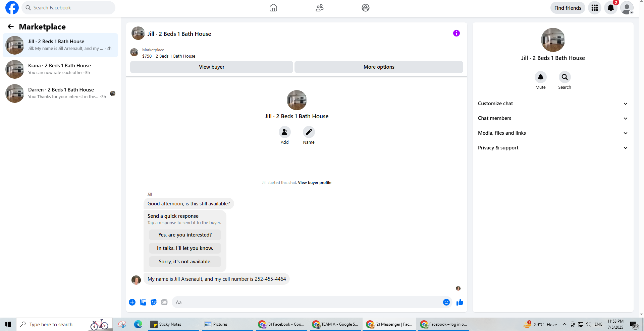This screenshot has height=331, width=644.
Task: Open Sticky Notes taskbar item
Action: 173,324
